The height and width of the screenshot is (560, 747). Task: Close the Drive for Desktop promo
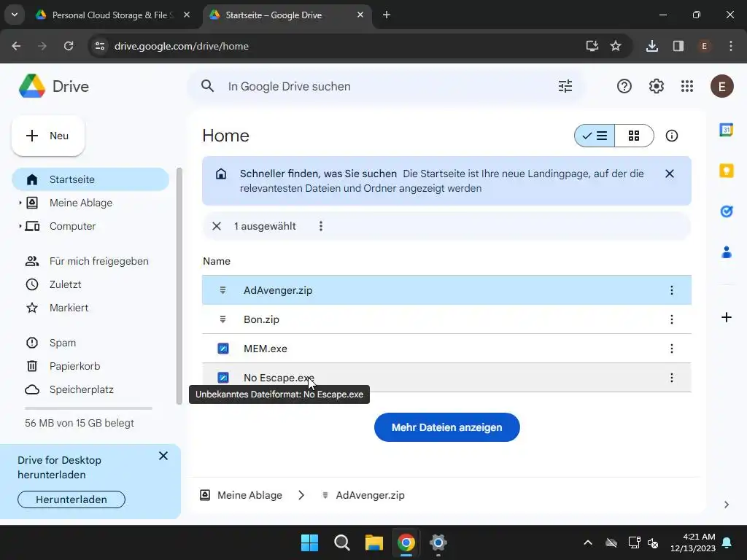[163, 456]
